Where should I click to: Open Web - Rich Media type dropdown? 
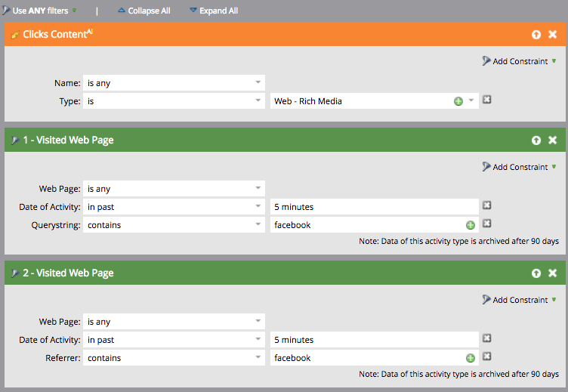(x=471, y=101)
